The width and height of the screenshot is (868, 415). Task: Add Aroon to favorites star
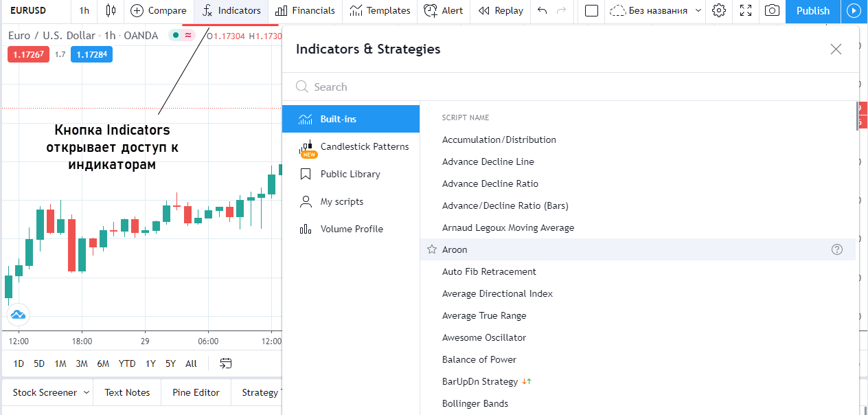pyautogui.click(x=432, y=249)
